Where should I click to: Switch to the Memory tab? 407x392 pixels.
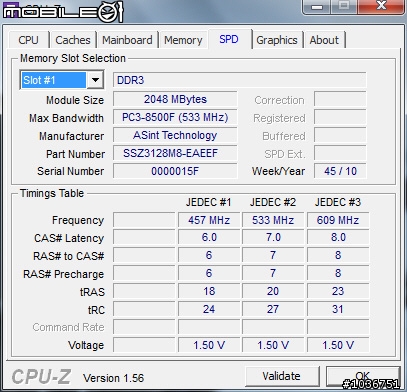coord(183,40)
